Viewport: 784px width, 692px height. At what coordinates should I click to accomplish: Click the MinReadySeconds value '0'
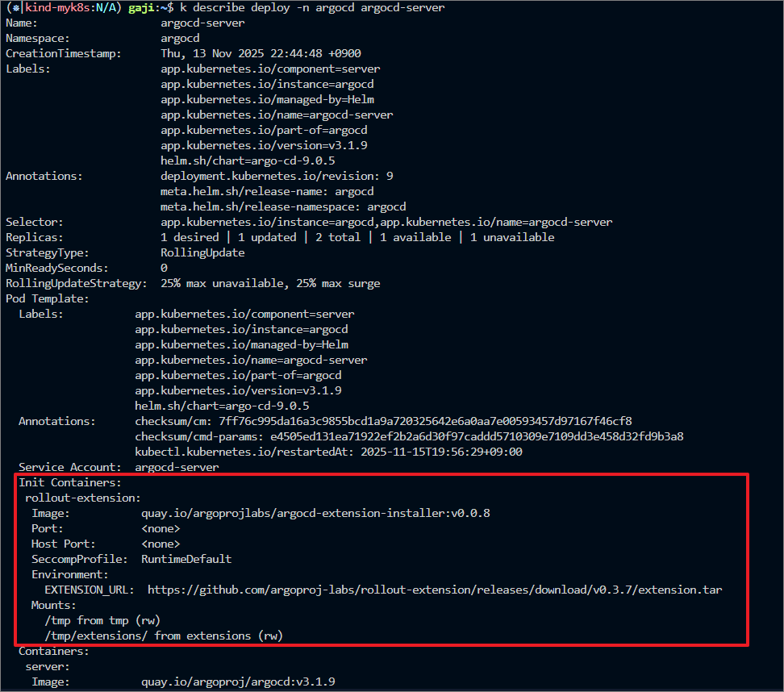click(x=164, y=268)
